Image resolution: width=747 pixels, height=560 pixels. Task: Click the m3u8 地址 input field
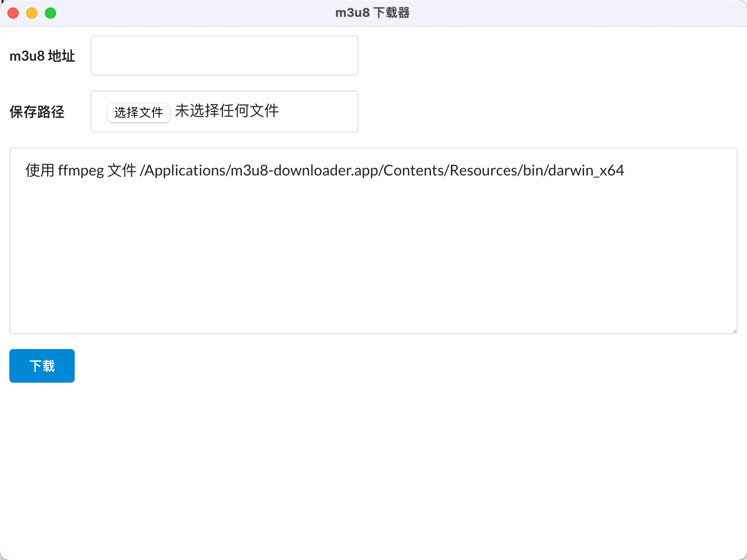pos(224,56)
